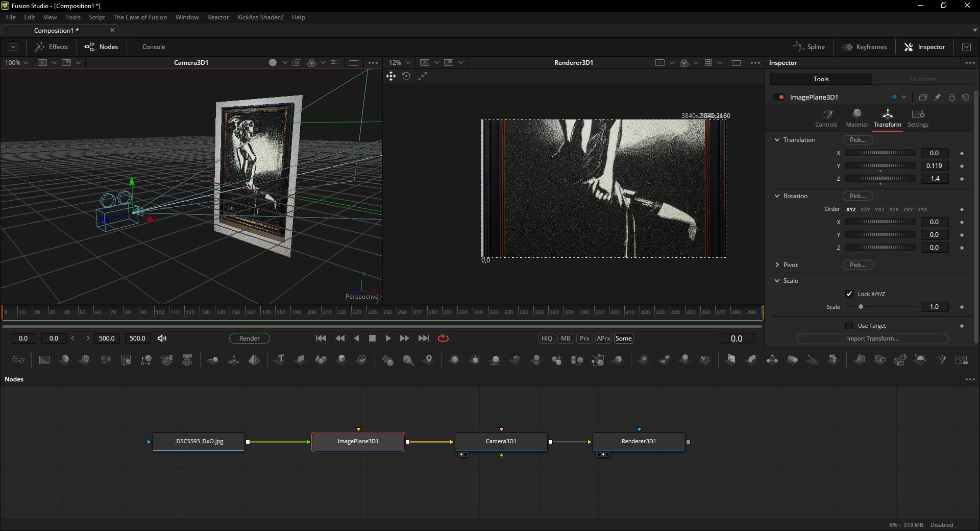The image size is (980, 531).
Task: Open the KickAss ShaderZ menu
Action: point(260,17)
